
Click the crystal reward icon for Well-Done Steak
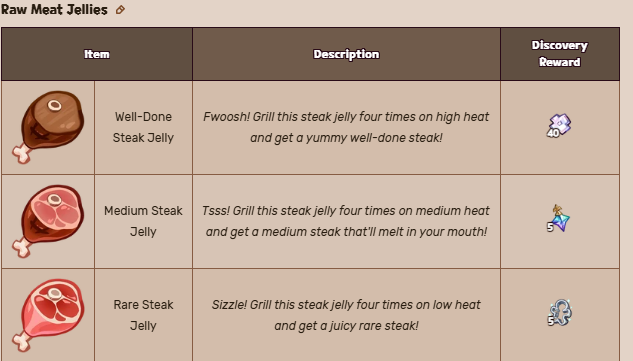pyautogui.click(x=560, y=125)
